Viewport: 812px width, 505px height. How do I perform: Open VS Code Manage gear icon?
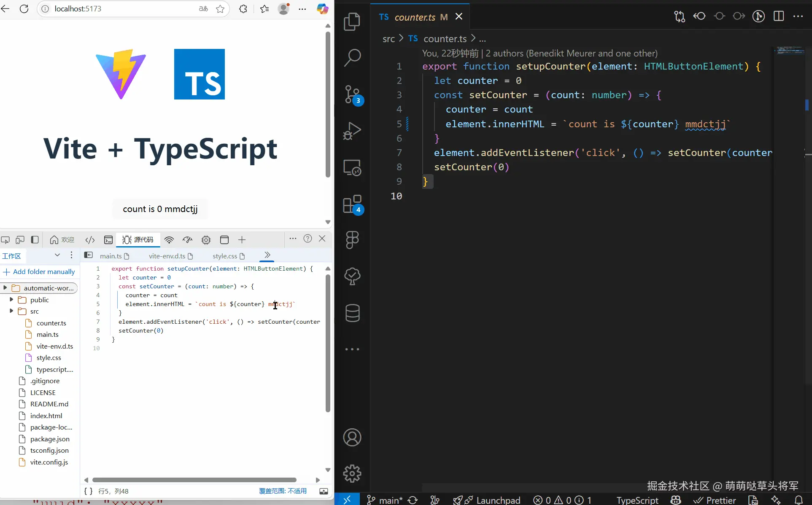click(352, 474)
